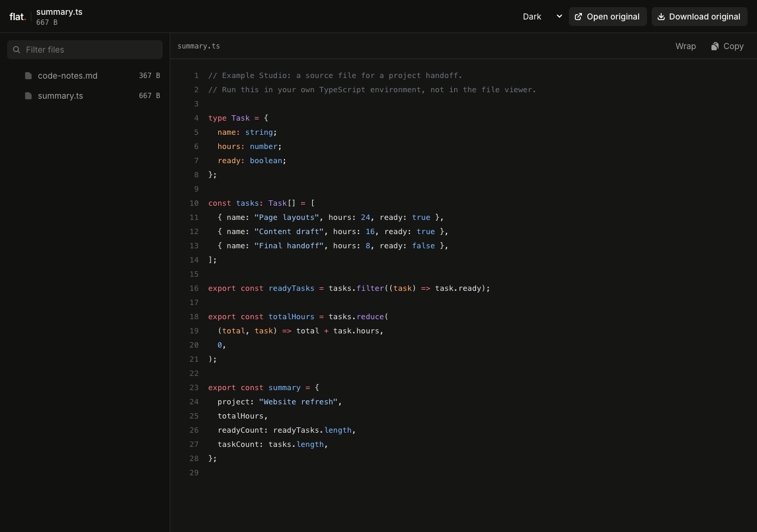Click the "(total, task) => total + task.hours," line

pos(300,331)
